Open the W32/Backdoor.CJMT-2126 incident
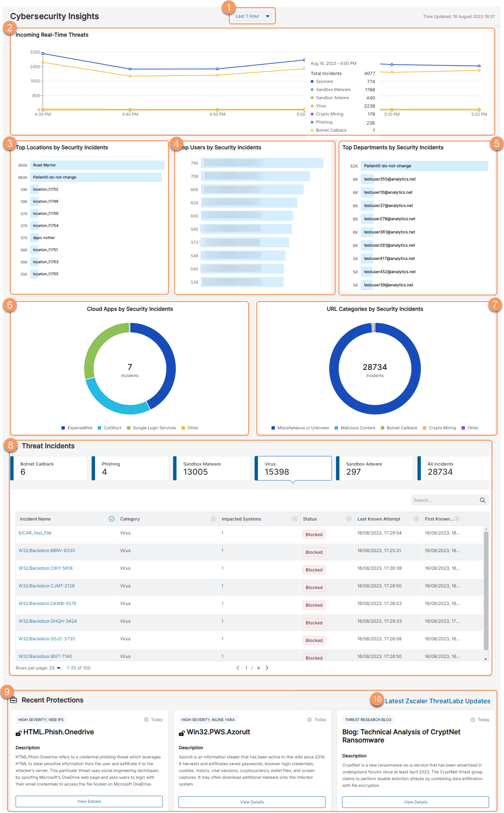The image size is (504, 813). [46, 586]
